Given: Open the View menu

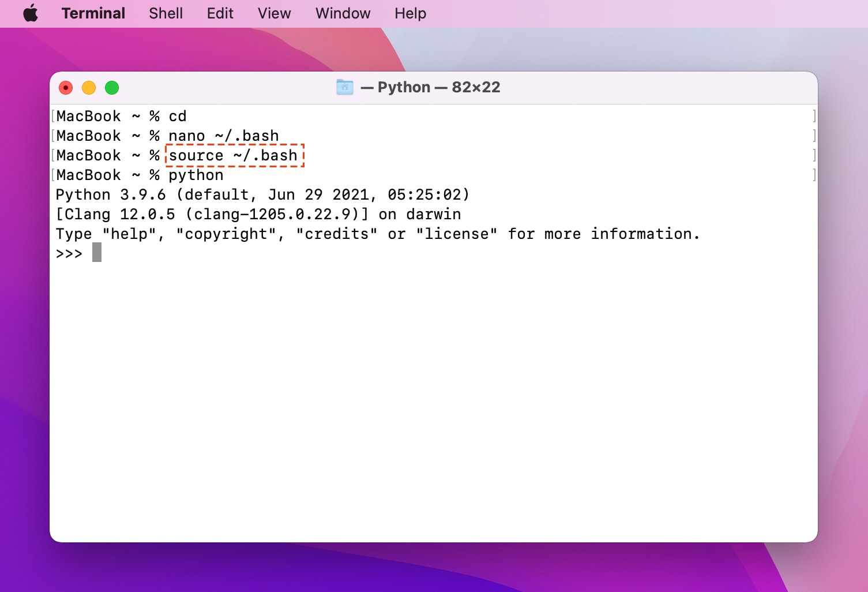Looking at the screenshot, I should [274, 13].
